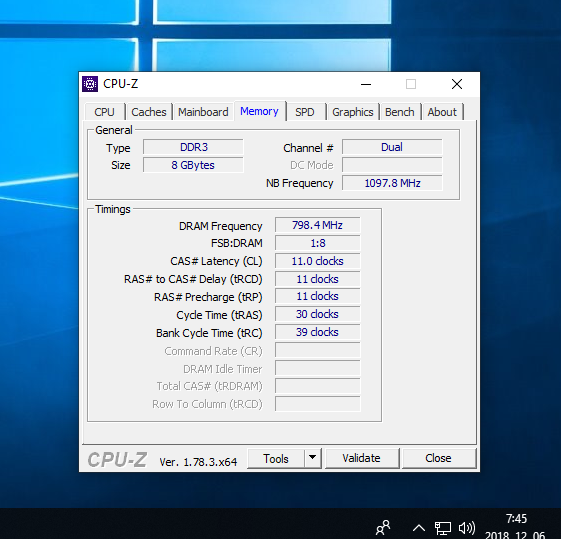
Task: Expand the Tools dropdown arrow
Action: click(312, 458)
